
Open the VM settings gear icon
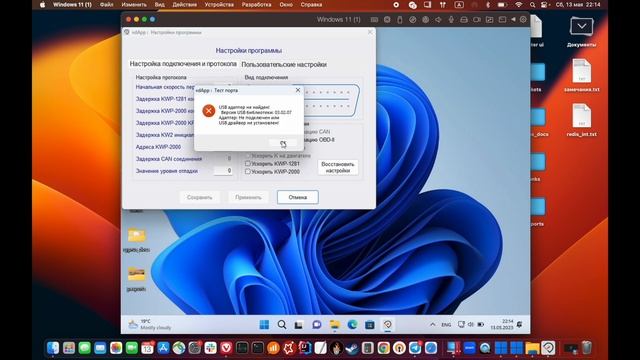tap(523, 20)
